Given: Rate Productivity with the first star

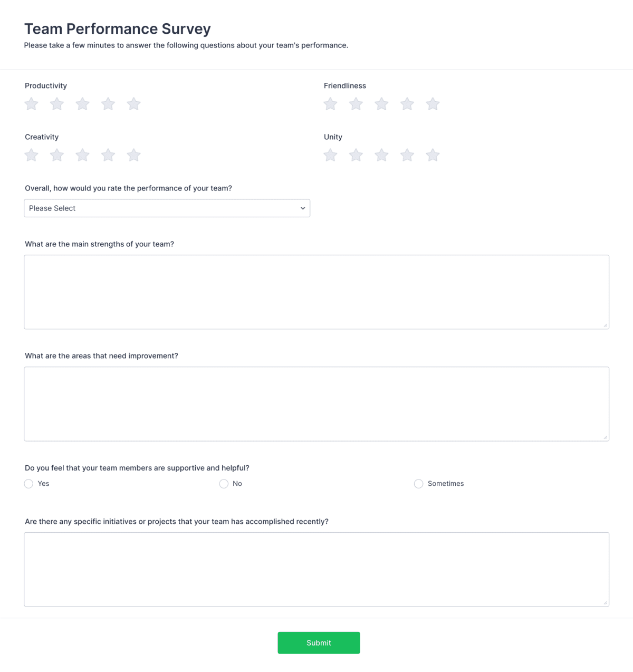Looking at the screenshot, I should click(x=31, y=104).
